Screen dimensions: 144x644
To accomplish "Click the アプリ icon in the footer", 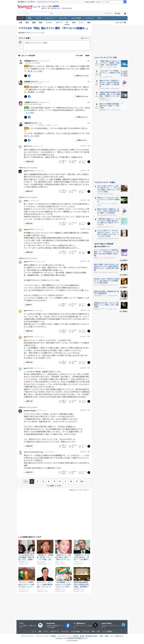I will point(40,625).
